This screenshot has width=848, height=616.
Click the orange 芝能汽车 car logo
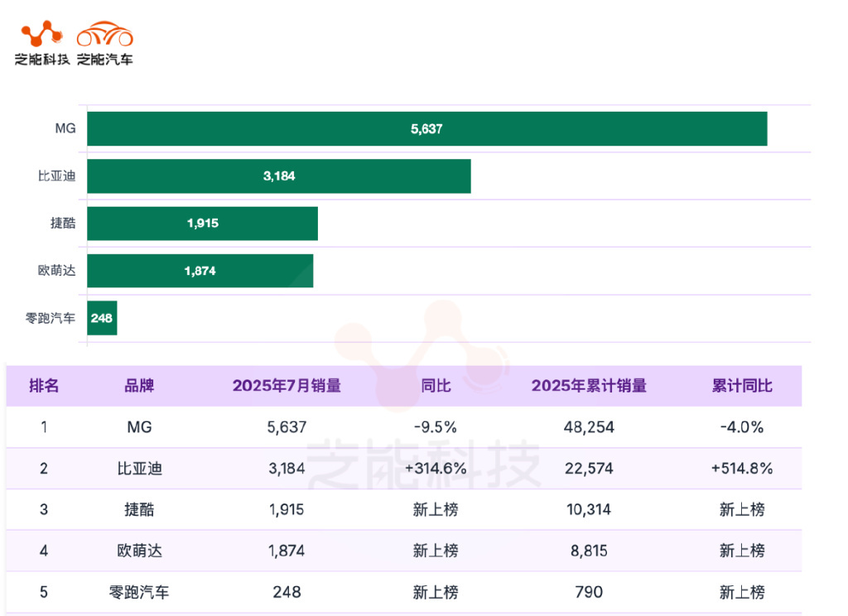(x=105, y=35)
